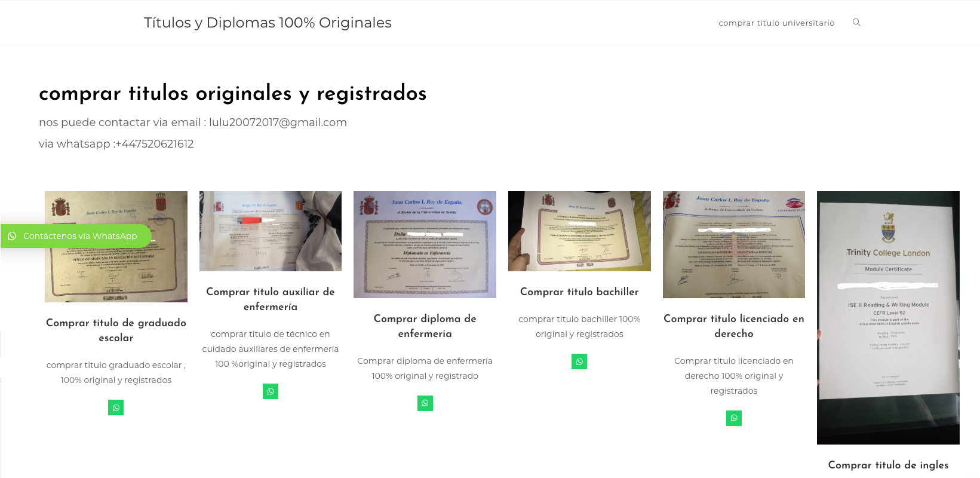Viewport: 980px width, 478px height.
Task: Go to Títulos y Diplomas 100% Originales home
Action: (x=268, y=23)
